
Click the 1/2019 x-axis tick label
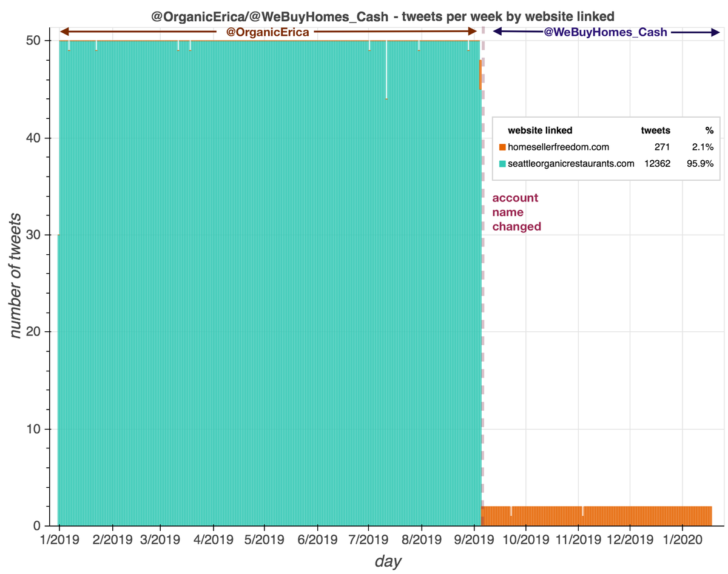pos(59,538)
